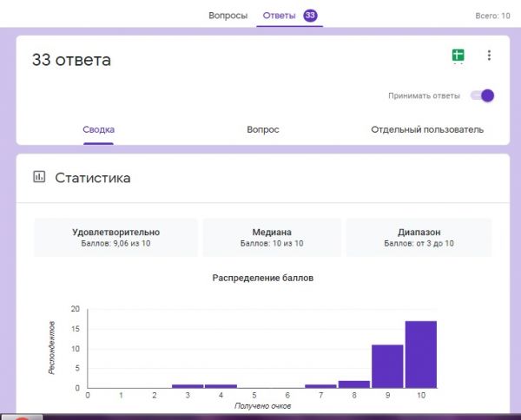Click the chart bar for score 8
521x420 pixels.
click(354, 384)
